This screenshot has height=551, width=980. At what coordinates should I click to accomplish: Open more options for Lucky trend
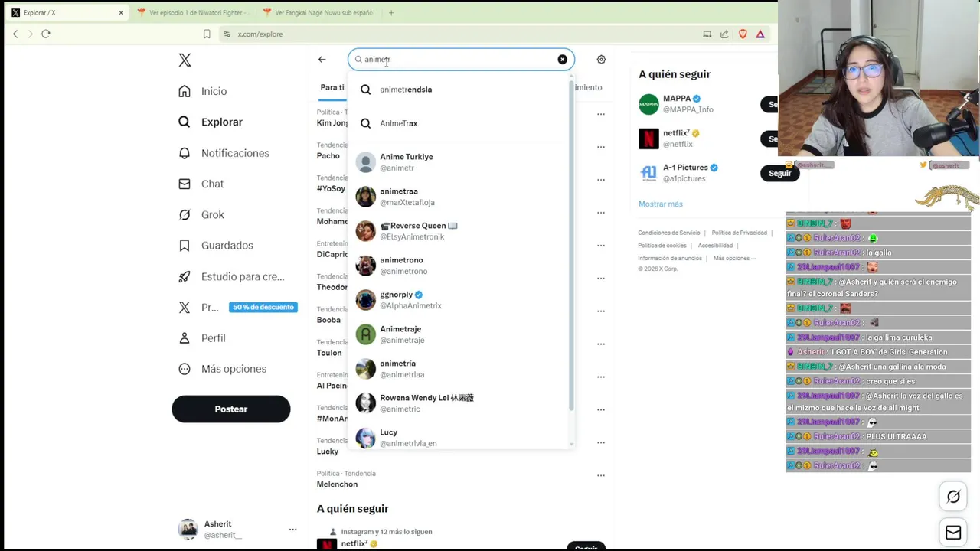pos(601,442)
